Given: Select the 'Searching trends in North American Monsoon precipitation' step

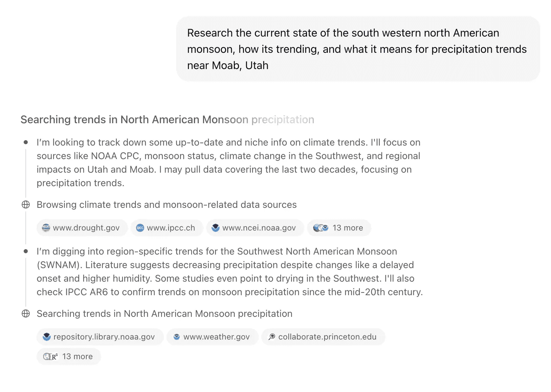Looking at the screenshot, I should pyautogui.click(x=164, y=313).
